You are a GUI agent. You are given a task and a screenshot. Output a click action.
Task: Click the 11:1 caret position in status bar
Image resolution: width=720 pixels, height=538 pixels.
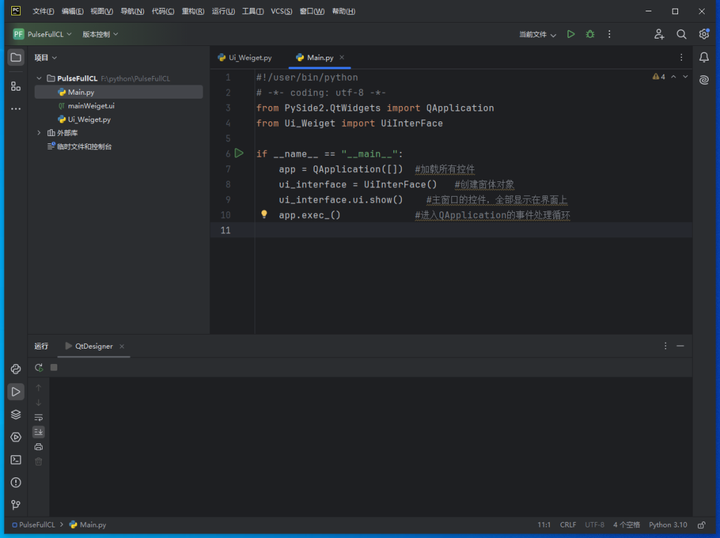[544, 525]
